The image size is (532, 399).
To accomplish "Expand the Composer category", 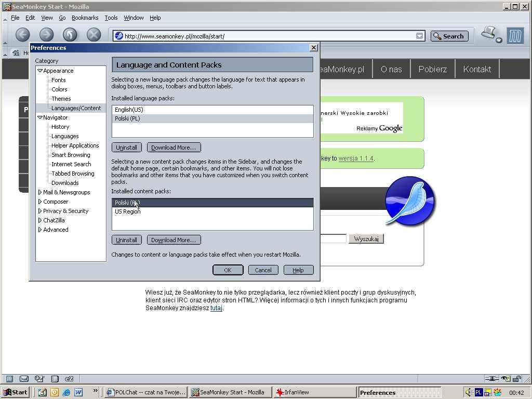I will (40, 202).
